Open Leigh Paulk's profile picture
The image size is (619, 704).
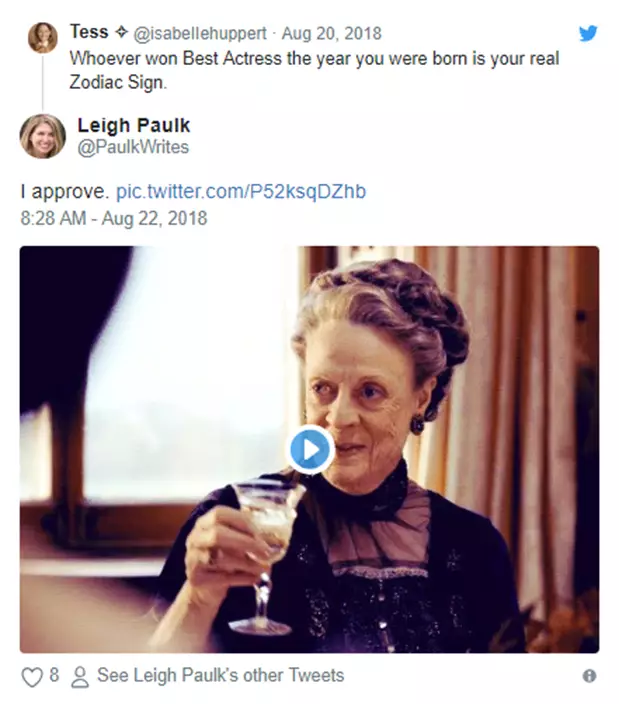tap(42, 136)
